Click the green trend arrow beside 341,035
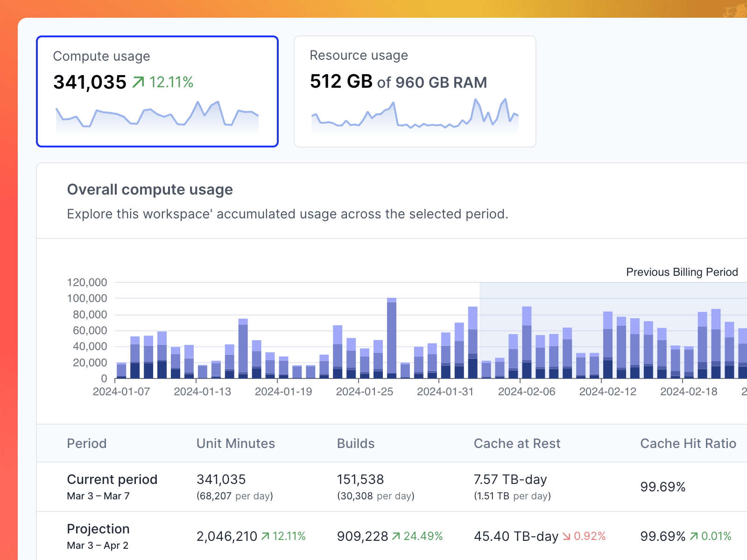Screen dimensions: 747x560 coord(138,83)
